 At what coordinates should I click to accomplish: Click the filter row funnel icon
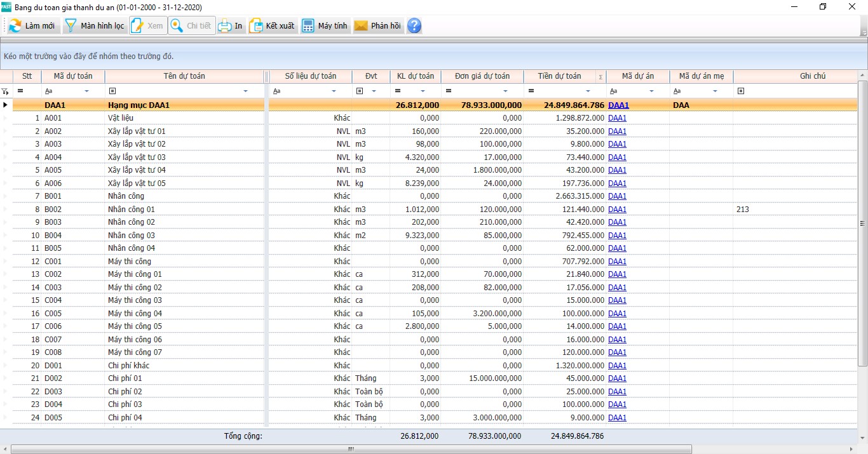(5, 91)
